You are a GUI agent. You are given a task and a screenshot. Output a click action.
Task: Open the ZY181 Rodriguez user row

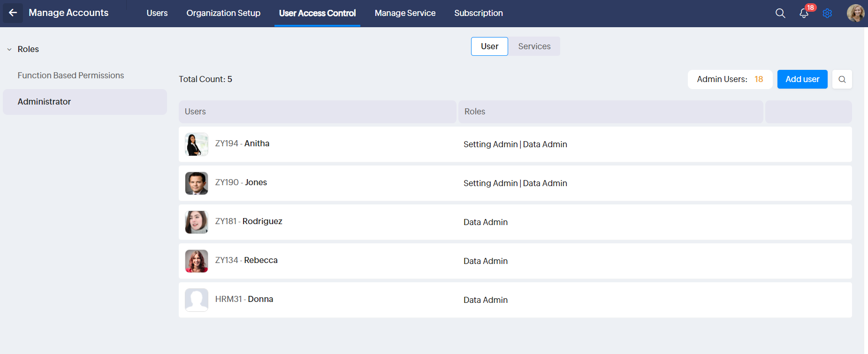click(x=249, y=221)
